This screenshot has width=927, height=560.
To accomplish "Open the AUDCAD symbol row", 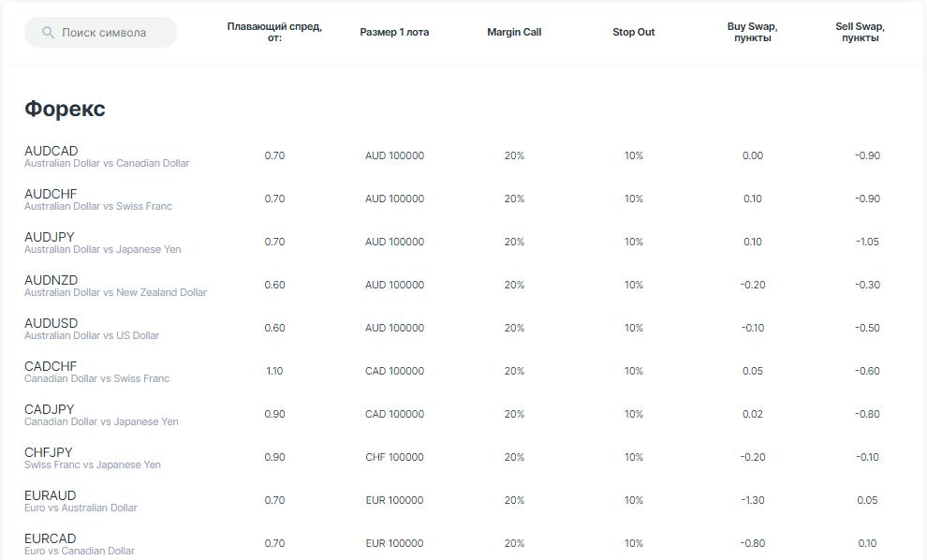I will (51, 151).
